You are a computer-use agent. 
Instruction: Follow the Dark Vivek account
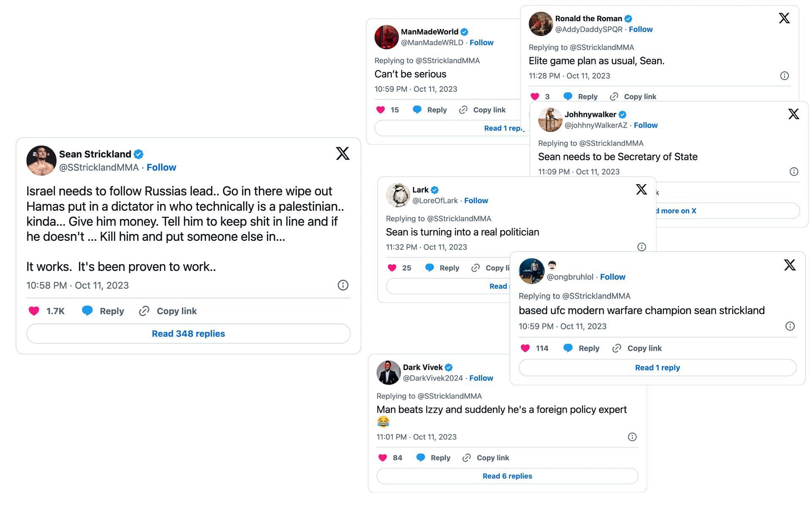point(481,378)
